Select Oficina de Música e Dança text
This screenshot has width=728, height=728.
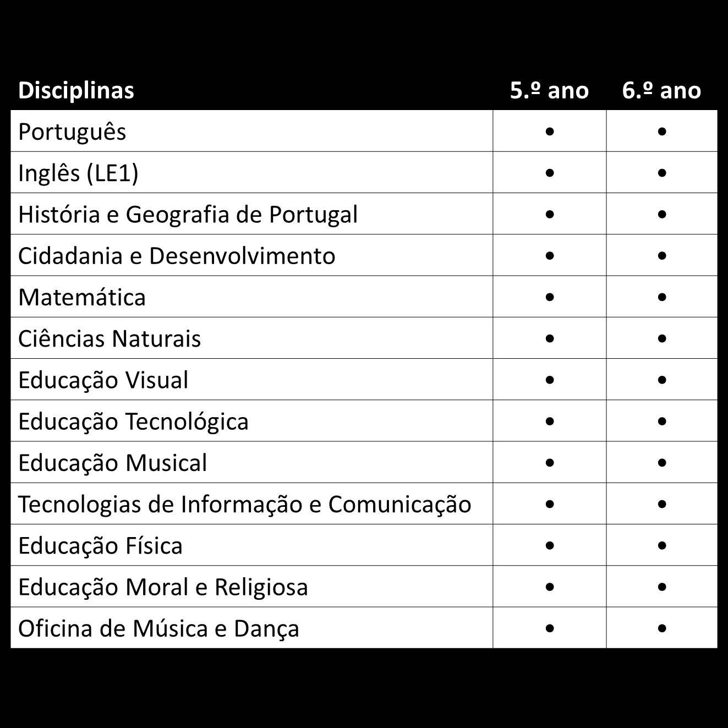coord(158,628)
